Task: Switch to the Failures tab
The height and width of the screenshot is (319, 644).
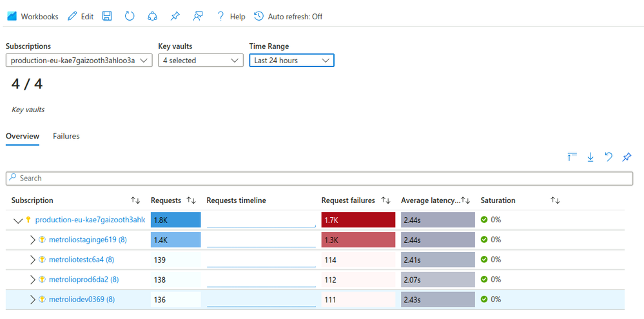Action: pyautogui.click(x=66, y=137)
